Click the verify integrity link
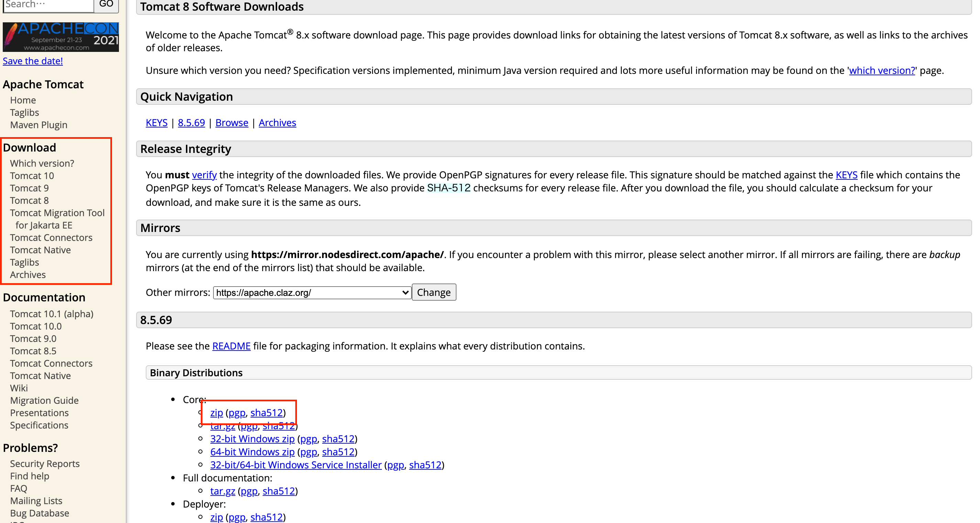 coord(204,175)
